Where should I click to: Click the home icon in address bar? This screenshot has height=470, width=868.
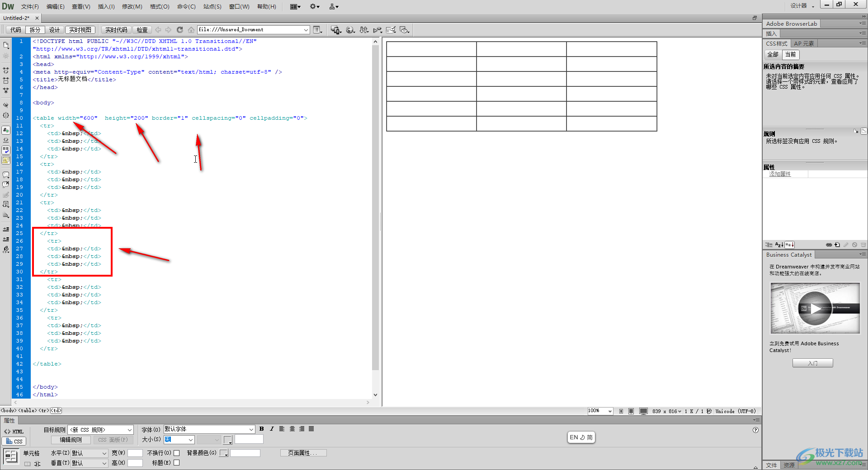[191, 30]
